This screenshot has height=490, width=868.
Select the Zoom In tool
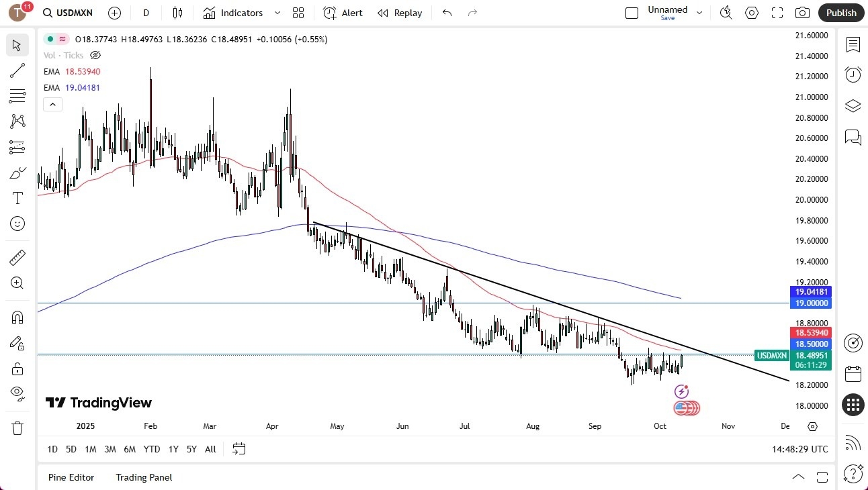(17, 283)
